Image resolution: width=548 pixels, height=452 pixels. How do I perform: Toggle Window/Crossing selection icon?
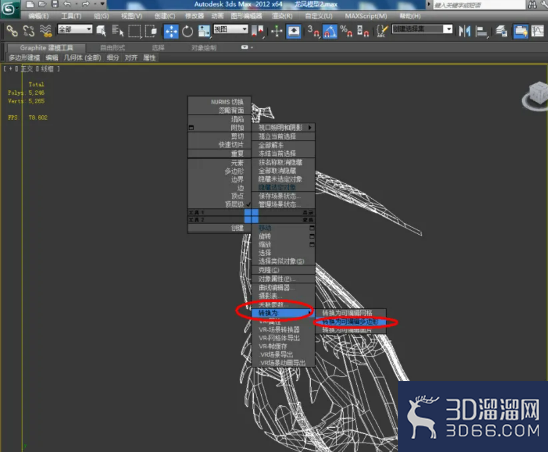[x=151, y=31]
